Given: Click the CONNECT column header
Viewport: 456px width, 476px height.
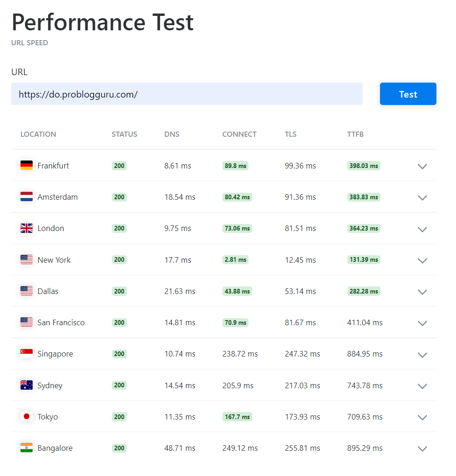Looking at the screenshot, I should pos(239,134).
